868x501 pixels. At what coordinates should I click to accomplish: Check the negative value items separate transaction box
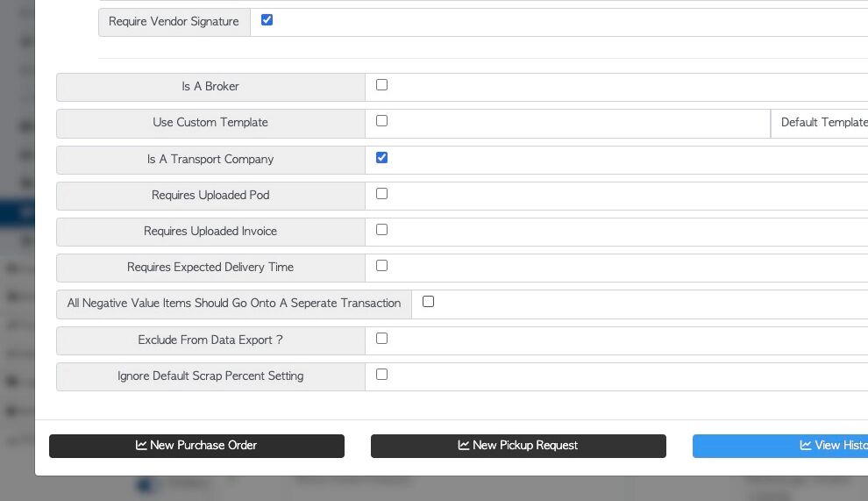pos(428,302)
